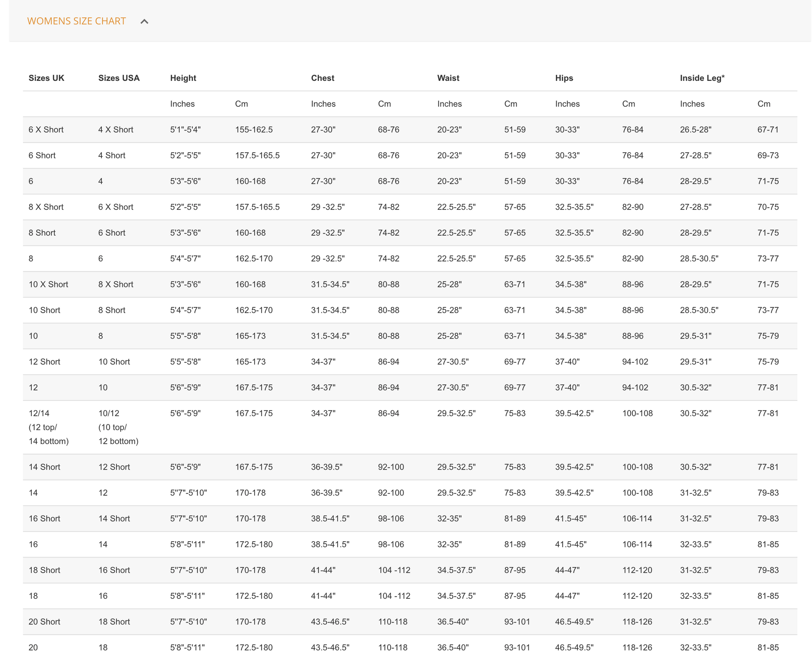Click the 26.5-28" inside leg value
Screen dimensions: 812x658
pyautogui.click(x=695, y=130)
